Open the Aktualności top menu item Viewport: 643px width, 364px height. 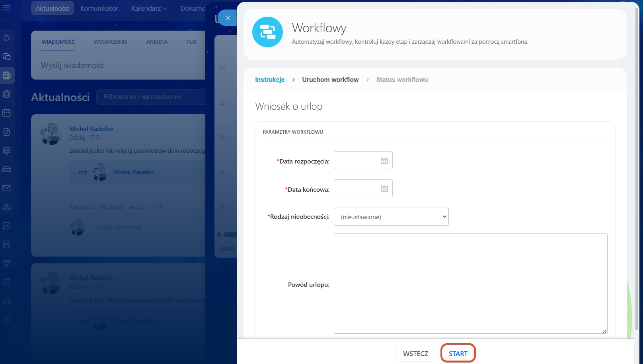tap(53, 8)
